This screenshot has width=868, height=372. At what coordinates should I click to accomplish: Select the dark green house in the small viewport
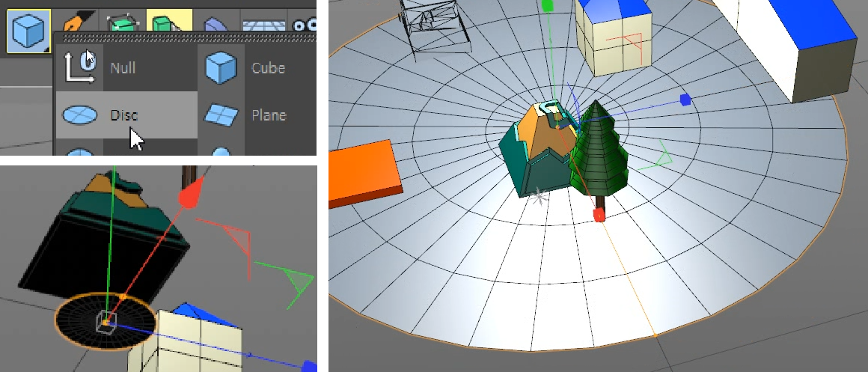pyautogui.click(x=106, y=238)
